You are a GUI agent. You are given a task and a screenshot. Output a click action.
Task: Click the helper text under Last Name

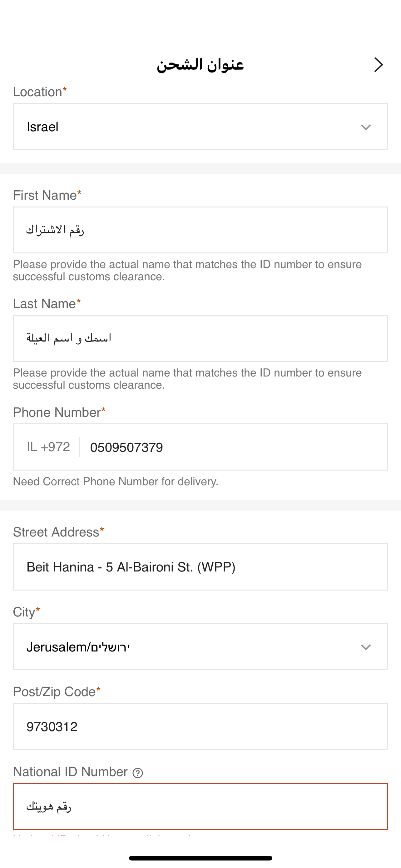click(187, 379)
